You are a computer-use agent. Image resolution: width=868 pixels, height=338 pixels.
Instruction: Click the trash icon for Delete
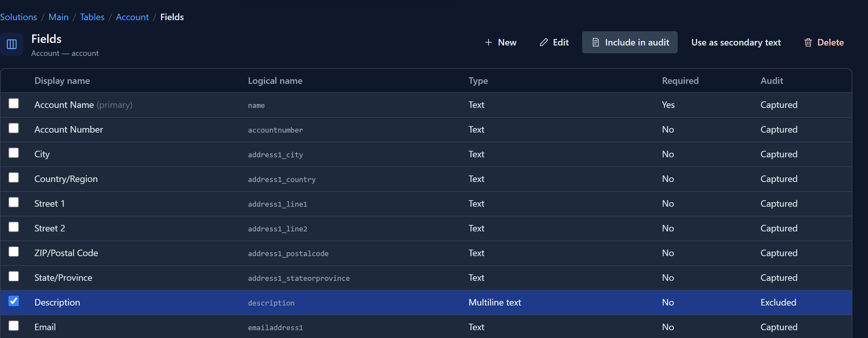pyautogui.click(x=808, y=43)
